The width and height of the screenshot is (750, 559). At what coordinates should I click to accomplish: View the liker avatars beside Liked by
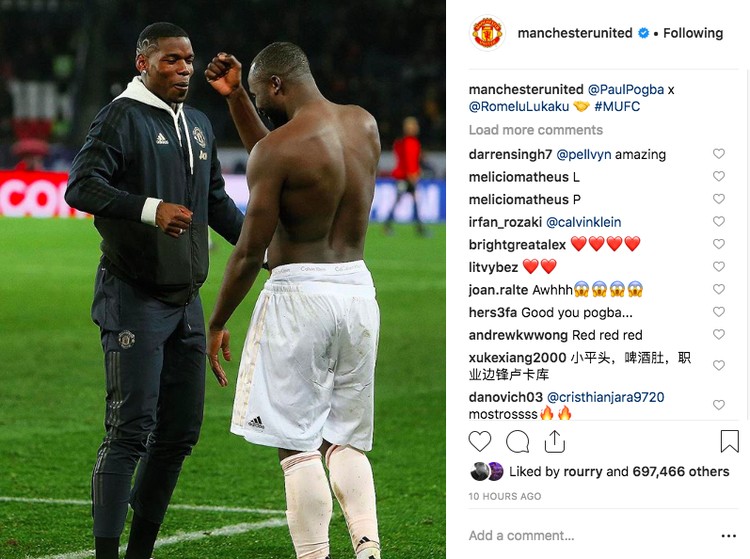coord(486,471)
